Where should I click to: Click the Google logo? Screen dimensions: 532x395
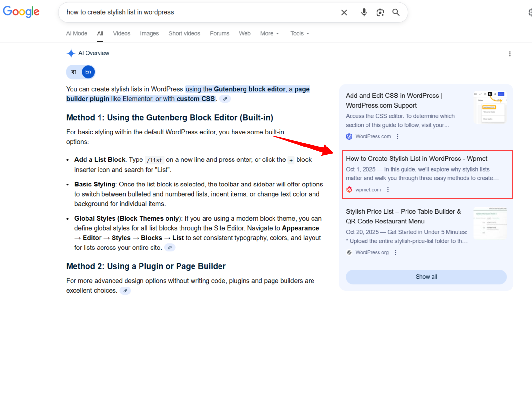(x=21, y=12)
